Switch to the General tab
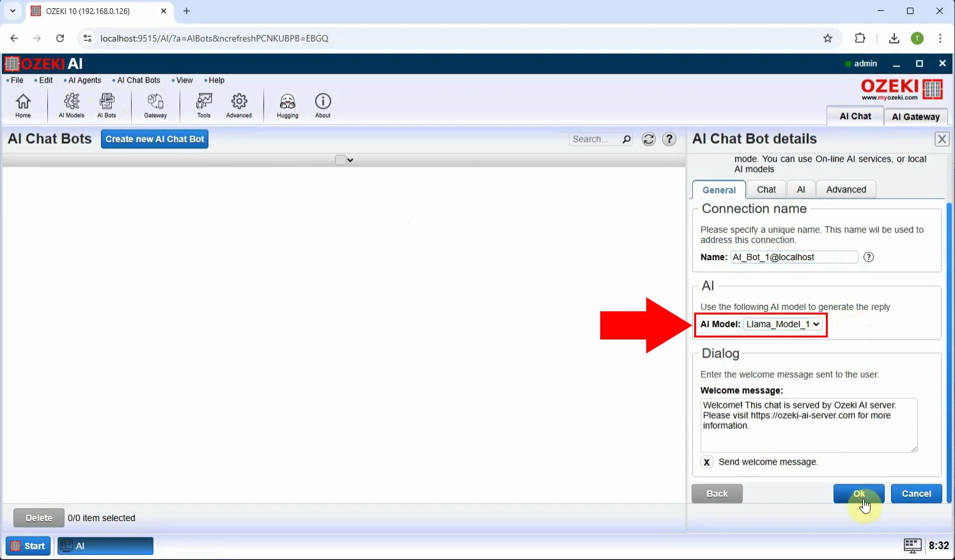The width and height of the screenshot is (955, 560). (x=719, y=190)
